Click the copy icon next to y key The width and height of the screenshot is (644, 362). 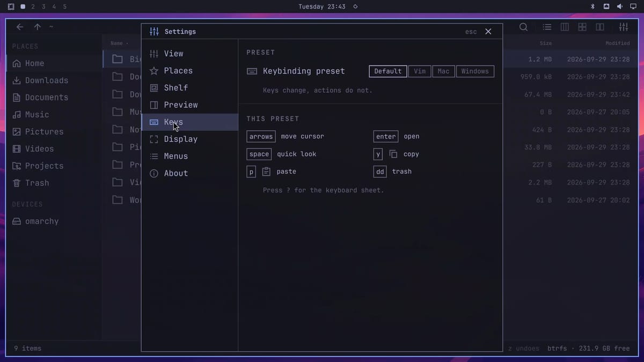point(393,154)
